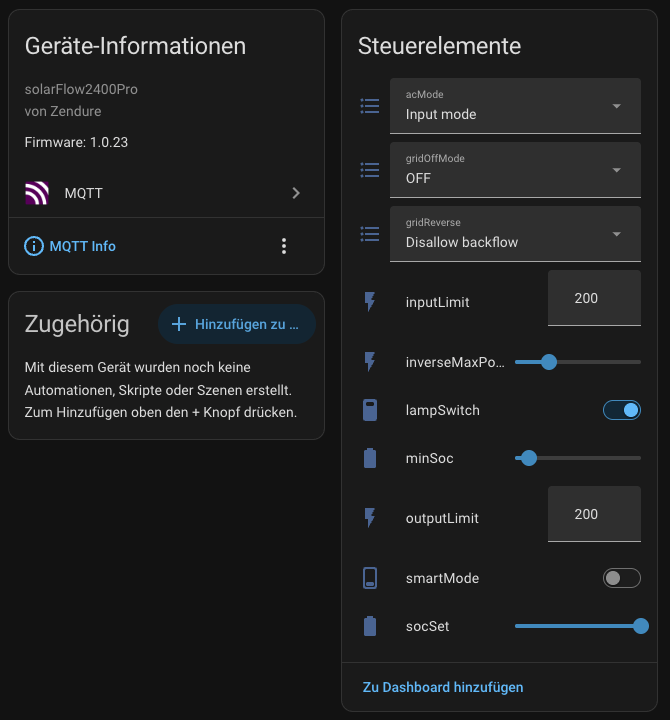The width and height of the screenshot is (670, 720).
Task: Click the MQTT Info link
Action: pyautogui.click(x=83, y=246)
